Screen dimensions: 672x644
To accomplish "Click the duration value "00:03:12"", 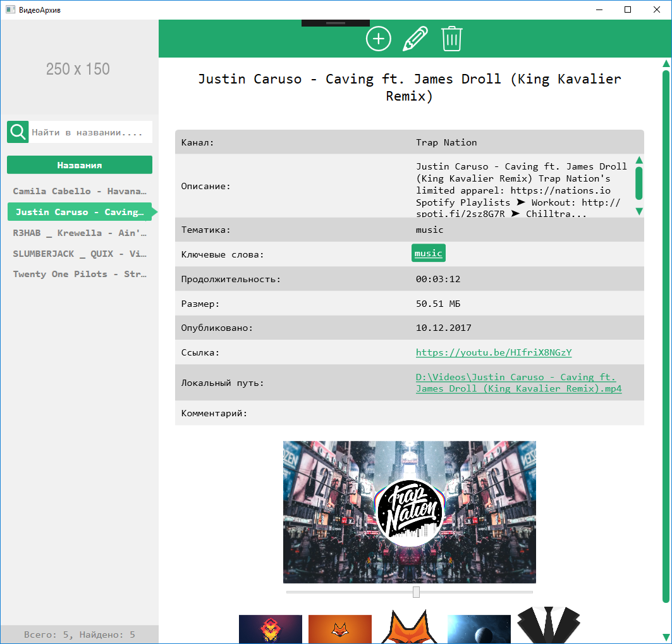I will coord(438,279).
